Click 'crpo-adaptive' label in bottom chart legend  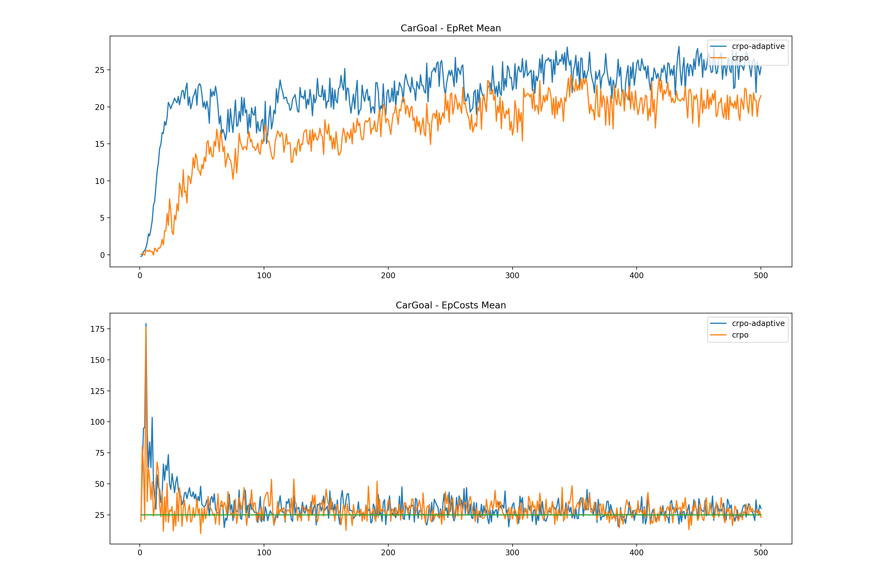click(x=758, y=324)
